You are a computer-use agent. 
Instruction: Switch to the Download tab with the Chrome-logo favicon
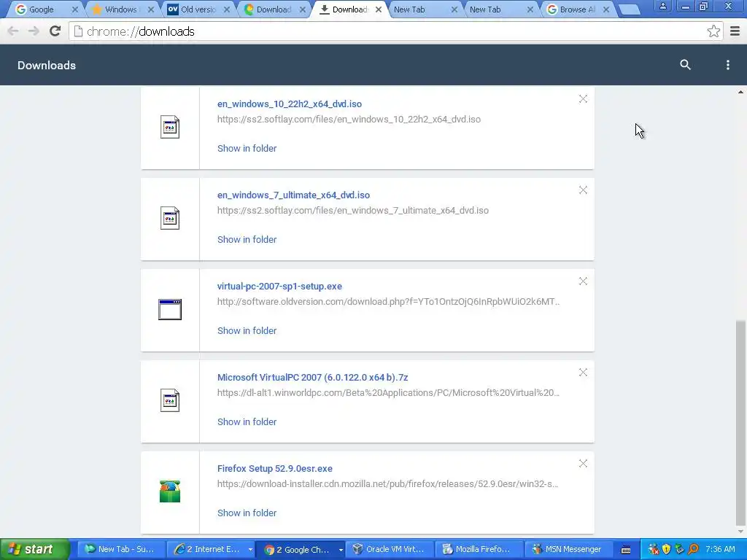pos(274,9)
